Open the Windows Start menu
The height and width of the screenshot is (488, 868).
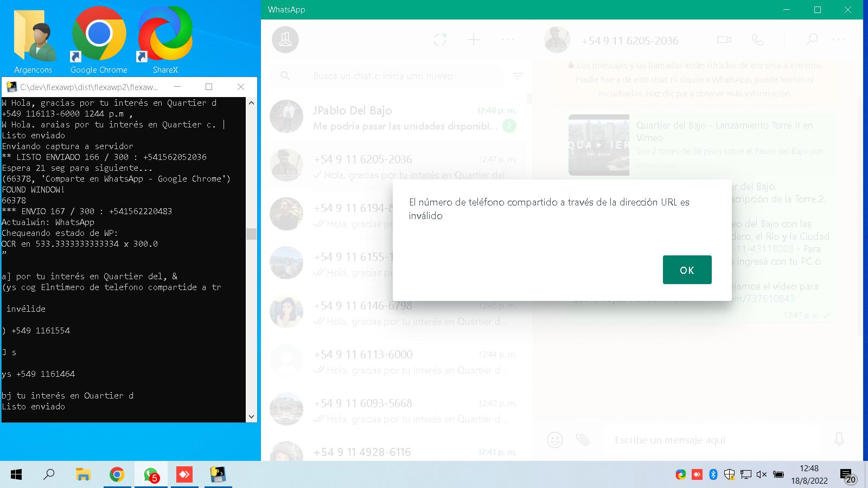[x=16, y=475]
